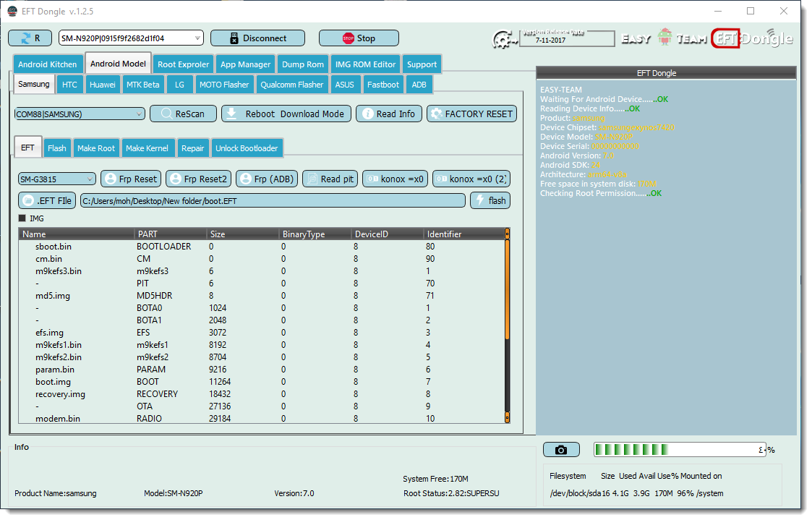Click the red Stop sign button
812x520 pixels.
point(348,38)
